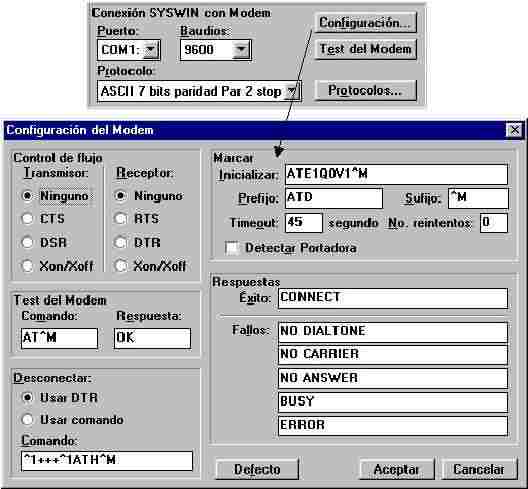The width and height of the screenshot is (528, 489).
Task: Select CTS for Transmisor flow control
Action: coord(27,219)
